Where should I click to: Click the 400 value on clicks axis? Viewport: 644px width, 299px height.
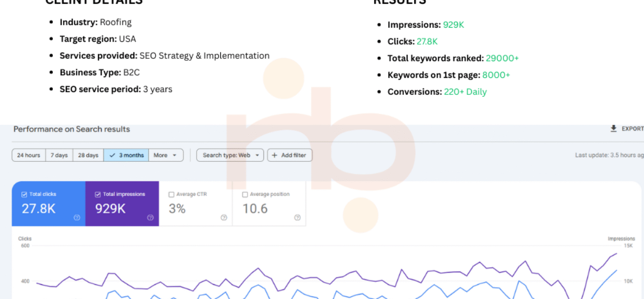tap(25, 281)
